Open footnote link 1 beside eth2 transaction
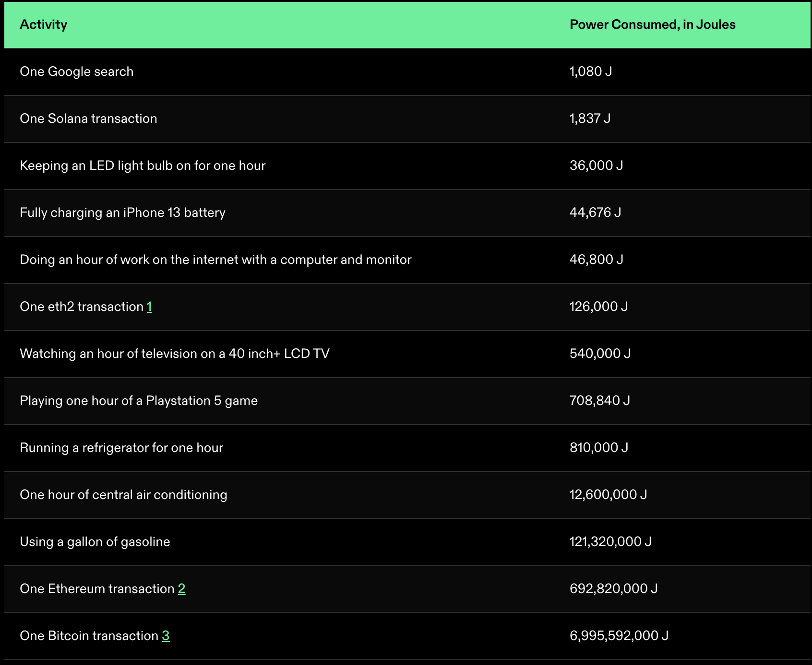This screenshot has height=665, width=812. click(x=150, y=307)
